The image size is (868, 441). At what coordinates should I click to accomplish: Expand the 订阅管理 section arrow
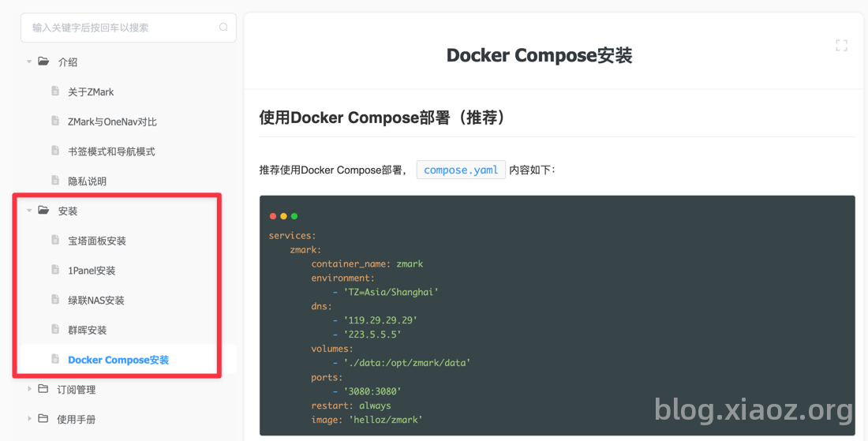click(x=29, y=390)
